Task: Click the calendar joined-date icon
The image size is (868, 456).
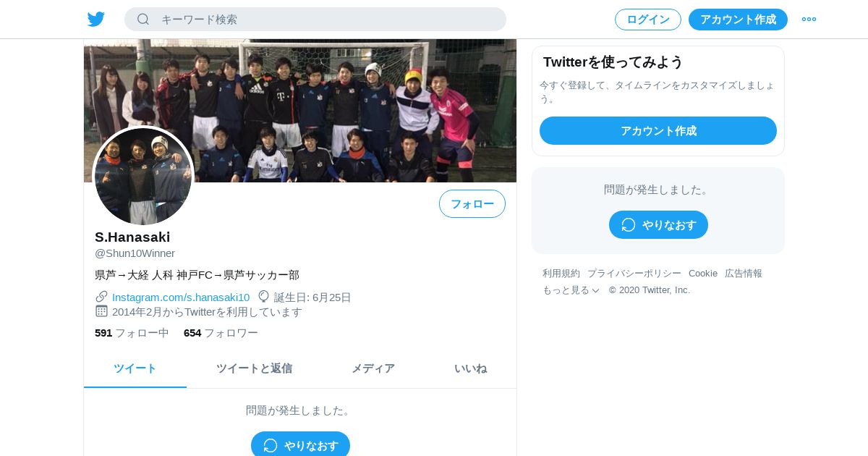Action: point(101,311)
